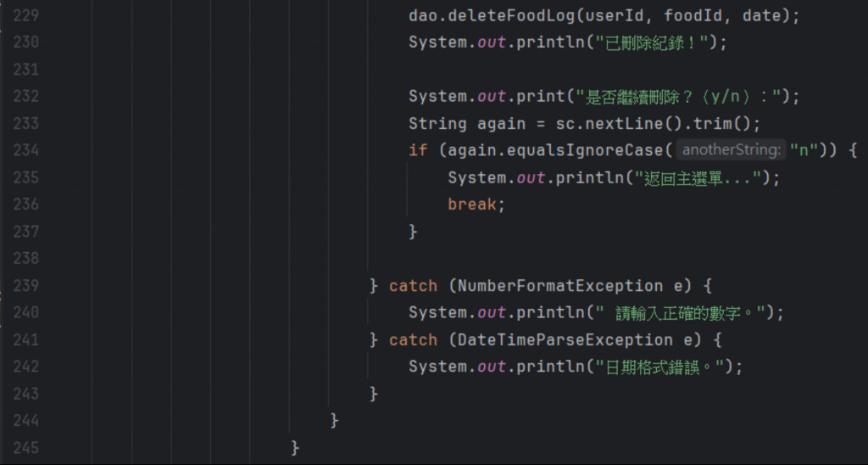The width and height of the screenshot is (868, 465).
Task: Click the 'if' keyword on line 234
Action: coord(418,150)
